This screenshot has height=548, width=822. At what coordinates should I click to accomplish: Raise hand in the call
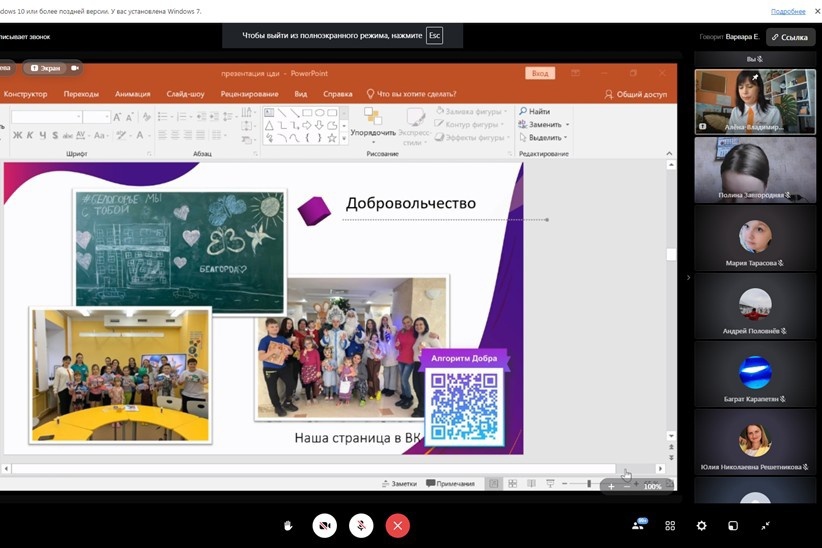coord(288,525)
